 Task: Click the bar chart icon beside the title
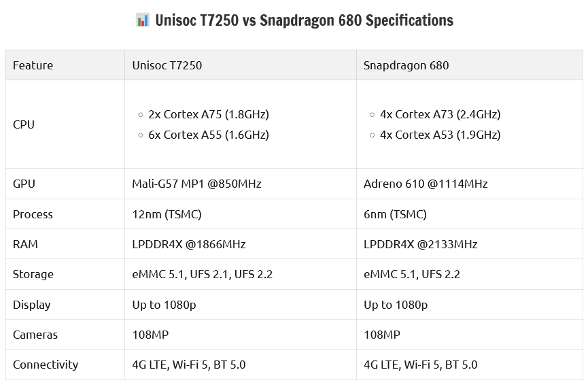143,20
